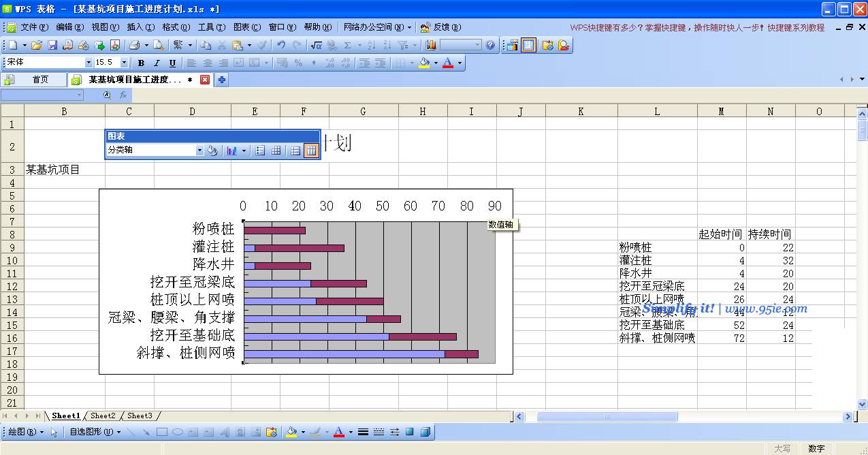Select the rectangle shape drawing tool
This screenshot has width=868, height=455.
162,432
